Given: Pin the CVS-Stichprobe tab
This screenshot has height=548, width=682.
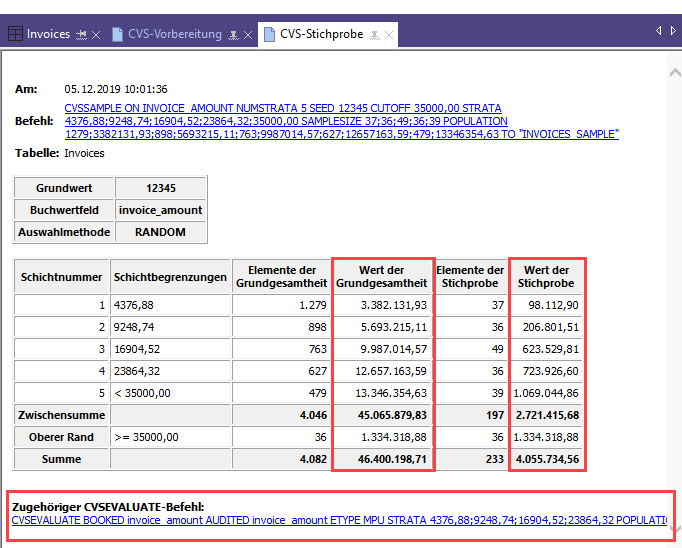Looking at the screenshot, I should pyautogui.click(x=374, y=35).
